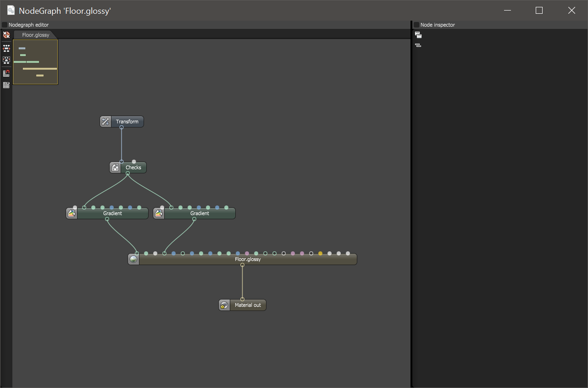
Task: Click the nodegraph minimap thumbnail
Action: click(35, 62)
